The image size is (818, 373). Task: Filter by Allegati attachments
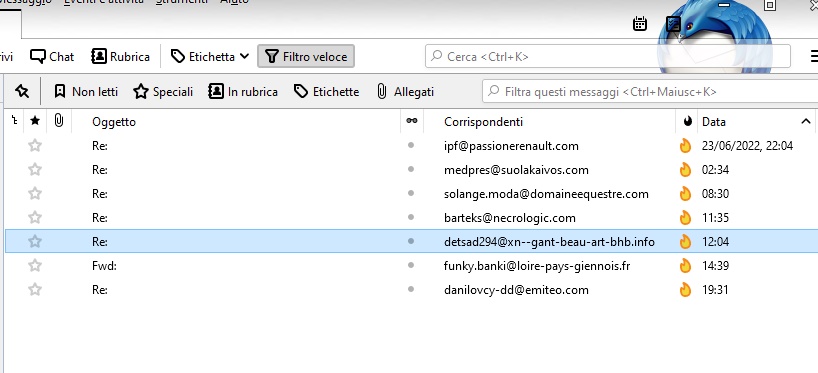[405, 92]
